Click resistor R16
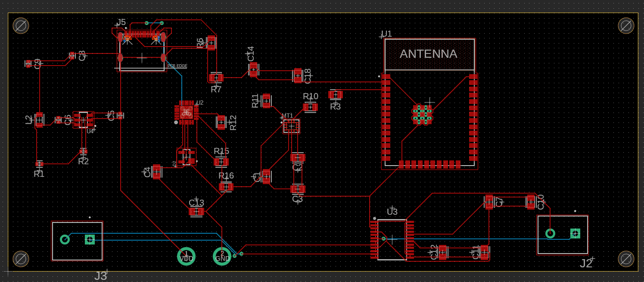Screen dimensions: 644x282 (226, 186)
